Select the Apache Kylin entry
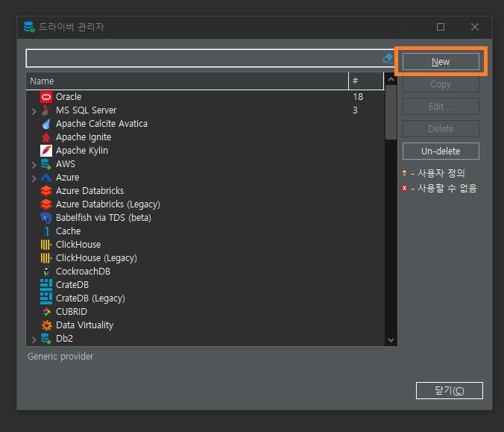504x432 pixels. 205,151
